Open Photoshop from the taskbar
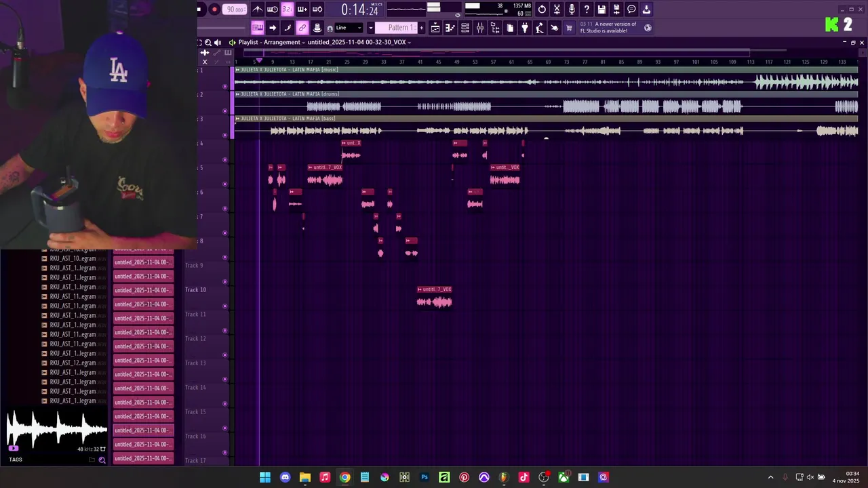This screenshot has height=488, width=868. (425, 477)
